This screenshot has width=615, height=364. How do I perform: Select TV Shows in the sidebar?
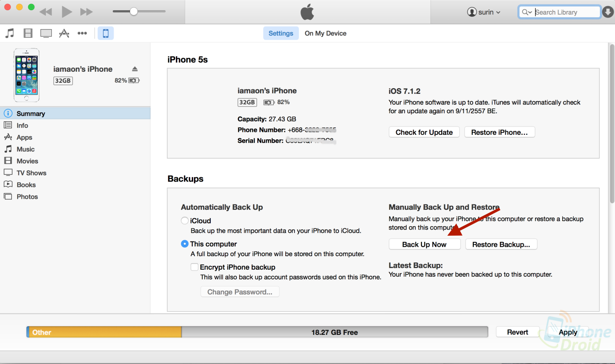click(75, 173)
